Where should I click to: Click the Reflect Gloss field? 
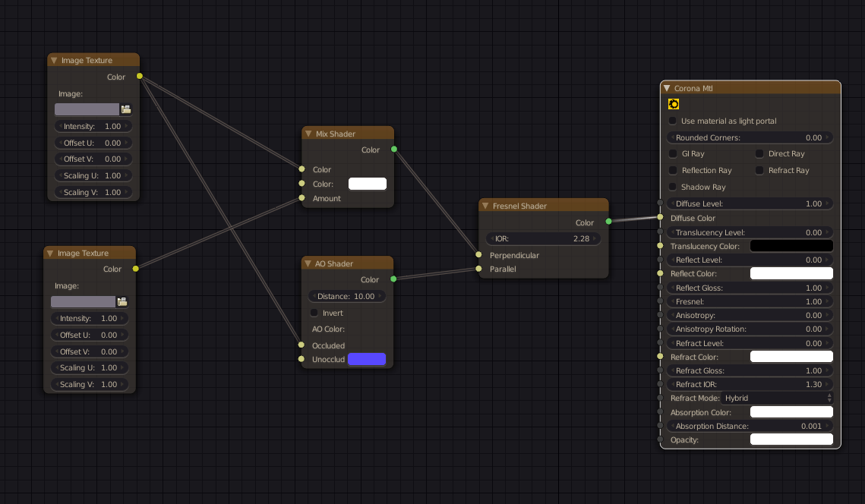coord(750,288)
